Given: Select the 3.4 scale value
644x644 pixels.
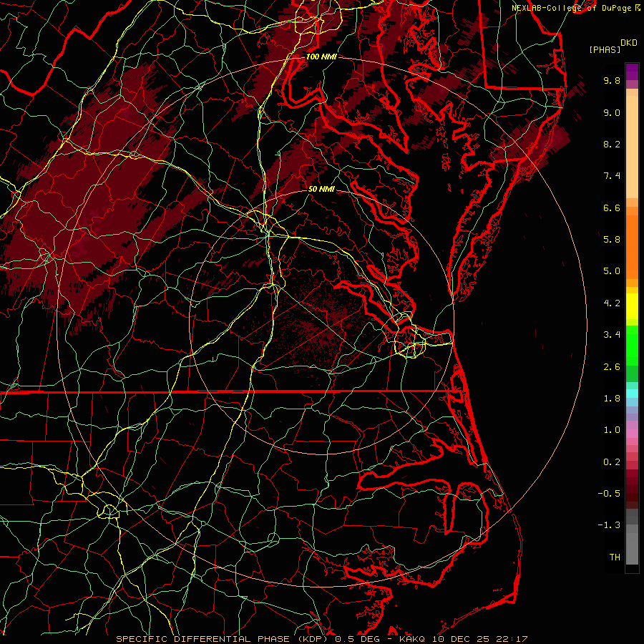Looking at the screenshot, I should (x=612, y=335).
